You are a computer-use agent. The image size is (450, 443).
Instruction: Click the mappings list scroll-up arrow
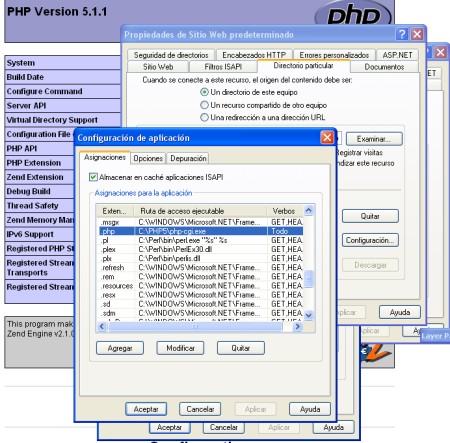coord(308,211)
